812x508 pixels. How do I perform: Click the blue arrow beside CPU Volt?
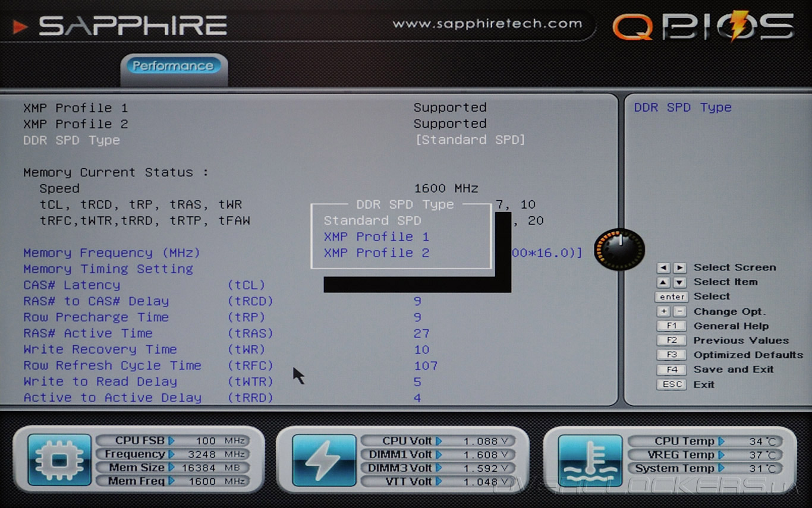click(439, 441)
